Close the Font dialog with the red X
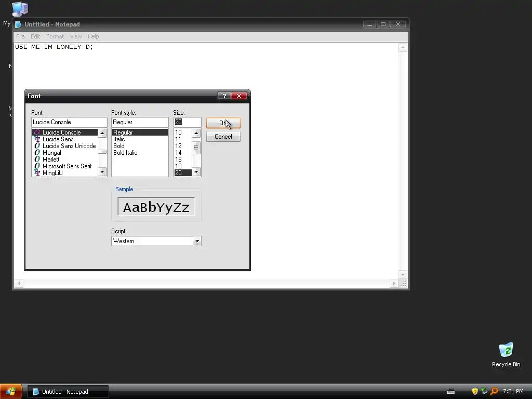 click(239, 96)
